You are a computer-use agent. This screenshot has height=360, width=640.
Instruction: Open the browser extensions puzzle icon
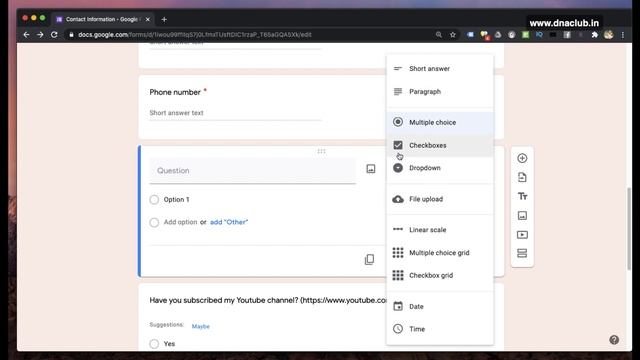(x=595, y=35)
